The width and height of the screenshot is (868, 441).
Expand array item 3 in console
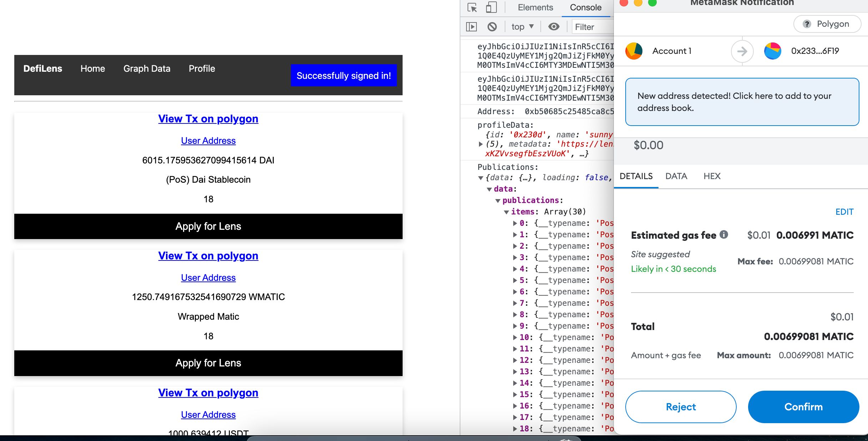click(515, 258)
